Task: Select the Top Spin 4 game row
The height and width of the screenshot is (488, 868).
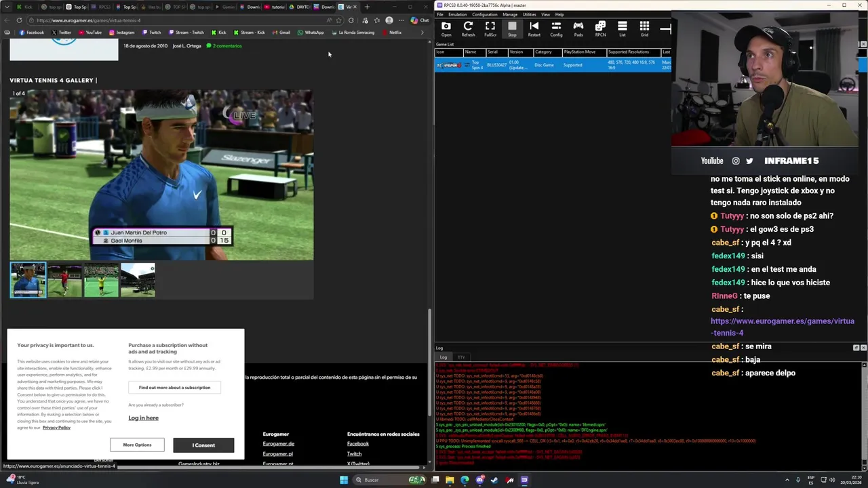Action: click(x=553, y=65)
